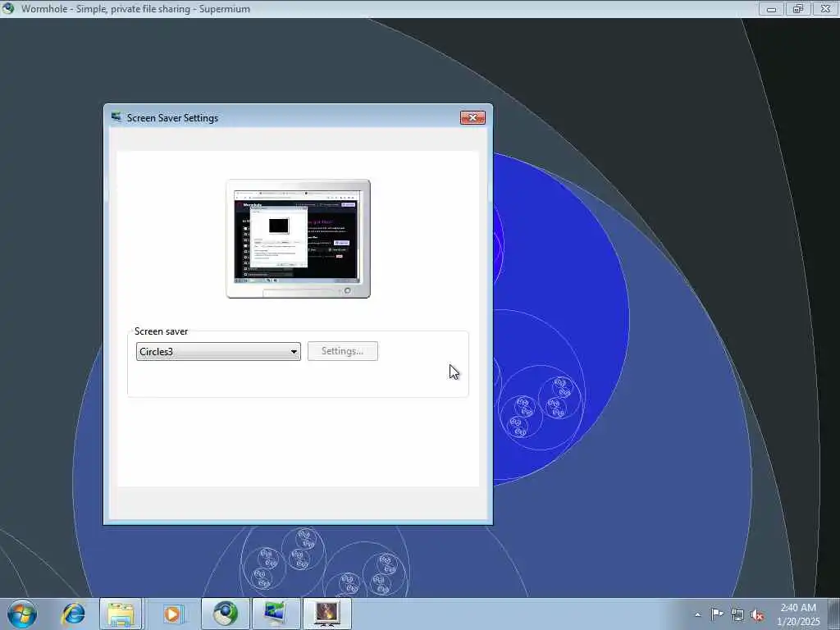The height and width of the screenshot is (630, 840).
Task: Click the Settings... button
Action: (x=343, y=351)
